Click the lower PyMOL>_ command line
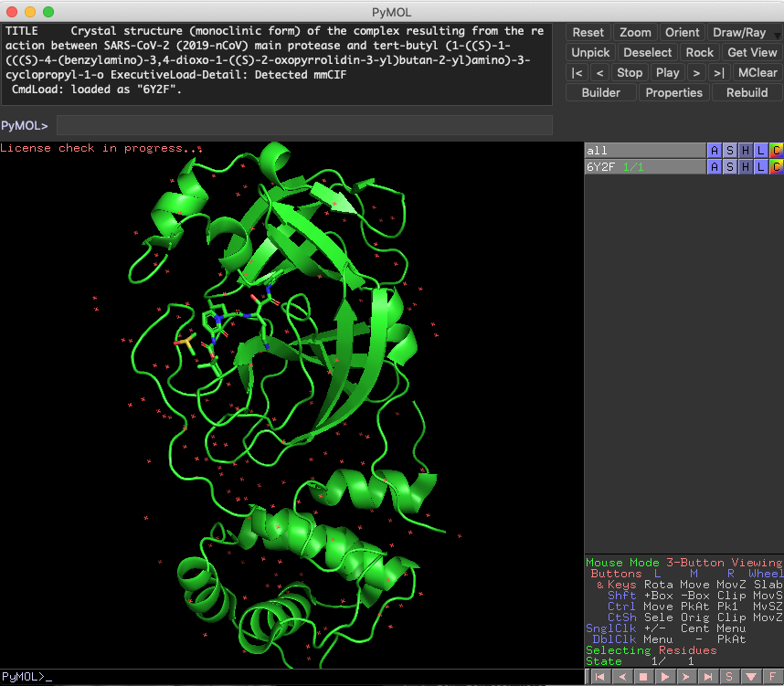 [291, 677]
